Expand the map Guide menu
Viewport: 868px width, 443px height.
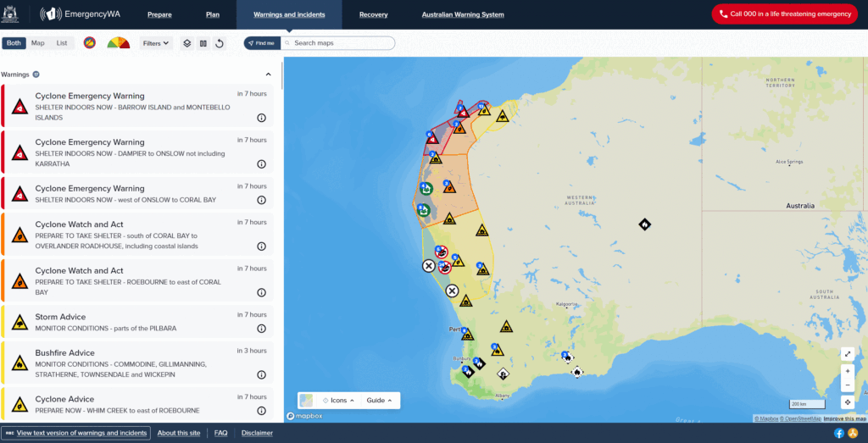[x=379, y=401]
